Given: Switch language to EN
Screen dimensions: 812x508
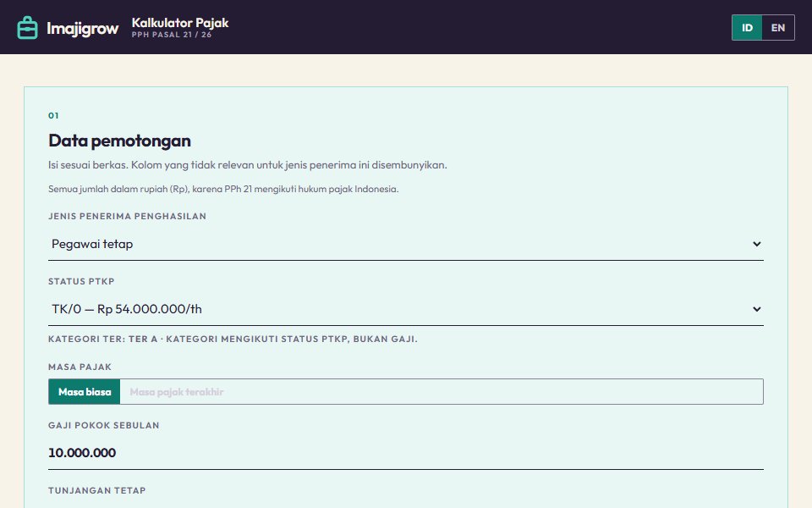Looking at the screenshot, I should 778,27.
